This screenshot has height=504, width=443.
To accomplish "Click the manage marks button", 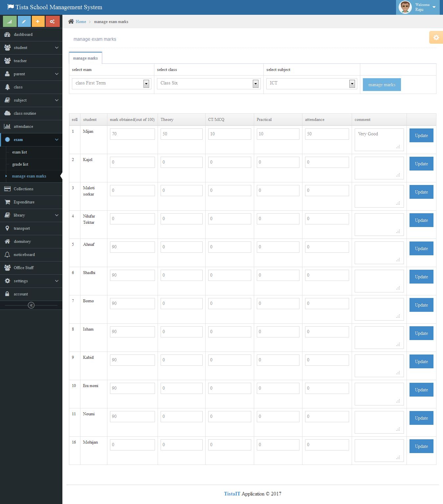I will [382, 84].
